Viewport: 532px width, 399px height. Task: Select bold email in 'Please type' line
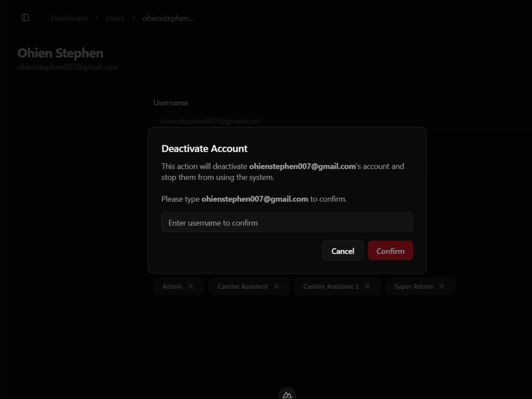pos(255,199)
